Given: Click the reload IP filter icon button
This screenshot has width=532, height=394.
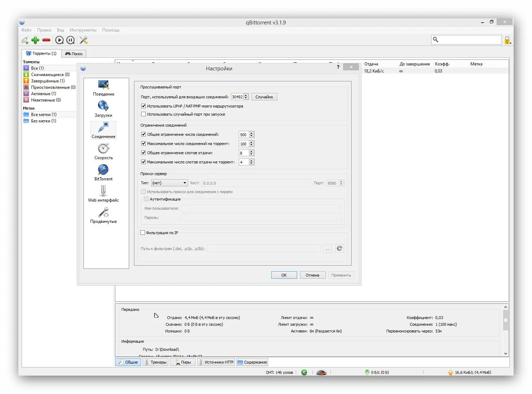Looking at the screenshot, I should click(339, 249).
